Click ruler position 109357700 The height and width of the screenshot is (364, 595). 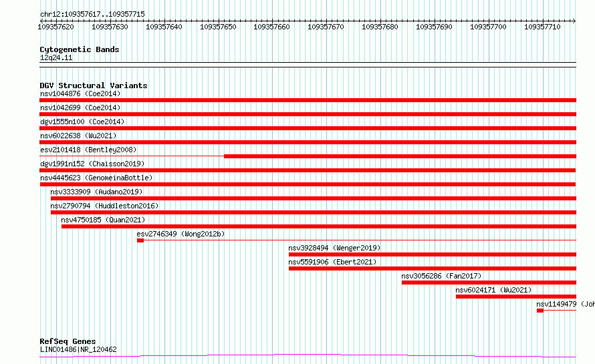pos(489,27)
